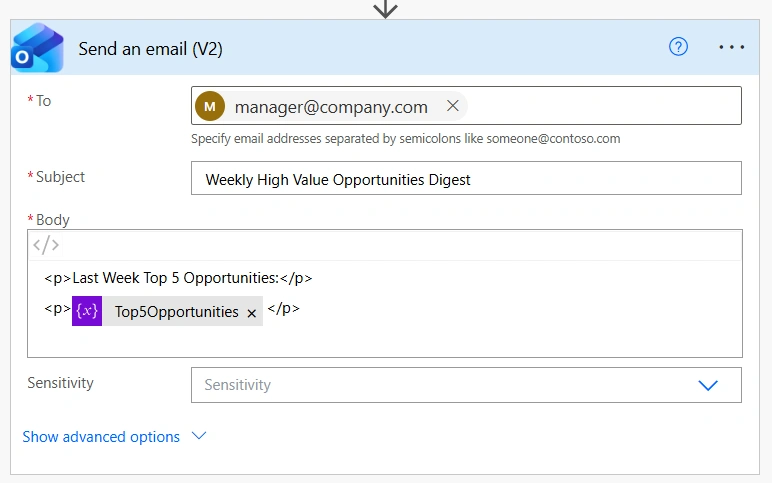
Task: Click the Sensitivity combo box field
Action: [x=466, y=385]
